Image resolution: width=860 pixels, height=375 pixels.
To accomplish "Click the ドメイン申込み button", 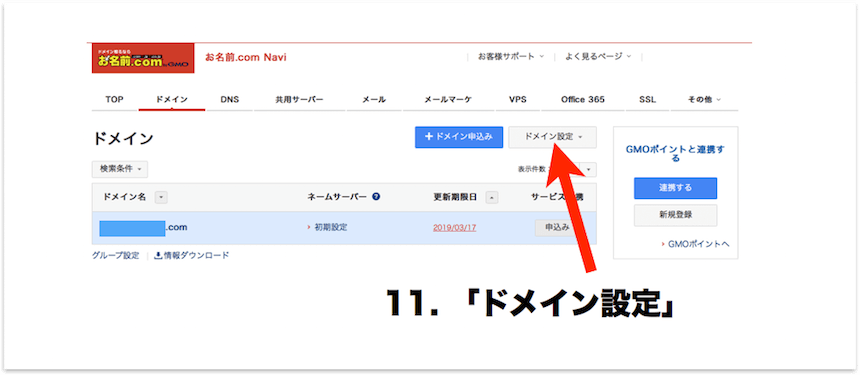I will [x=459, y=137].
